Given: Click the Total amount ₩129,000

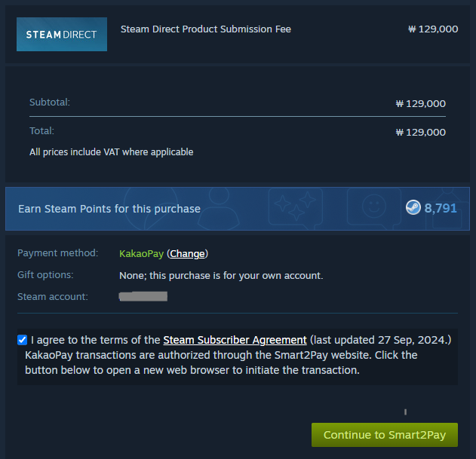Looking at the screenshot, I should pos(421,132).
